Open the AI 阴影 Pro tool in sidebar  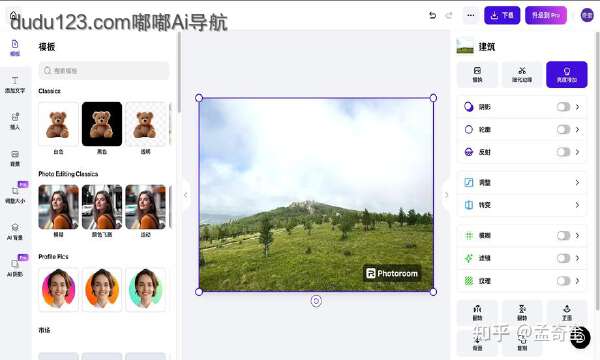coord(15,268)
